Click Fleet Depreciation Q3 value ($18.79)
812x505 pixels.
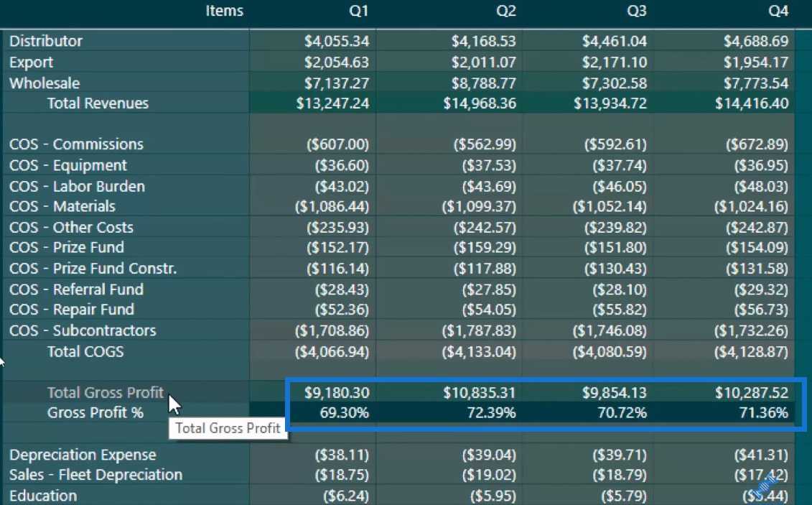click(620, 474)
